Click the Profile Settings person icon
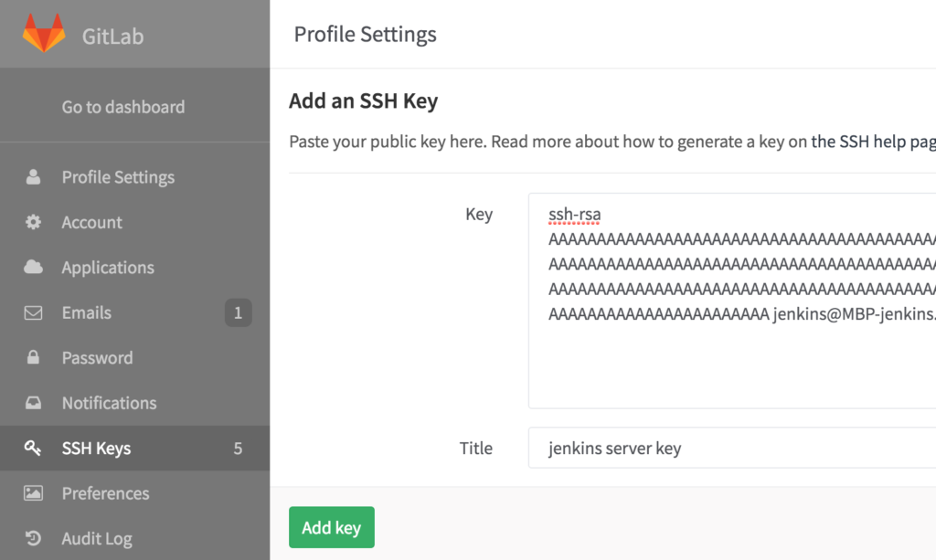The height and width of the screenshot is (560, 936). pos(34,176)
